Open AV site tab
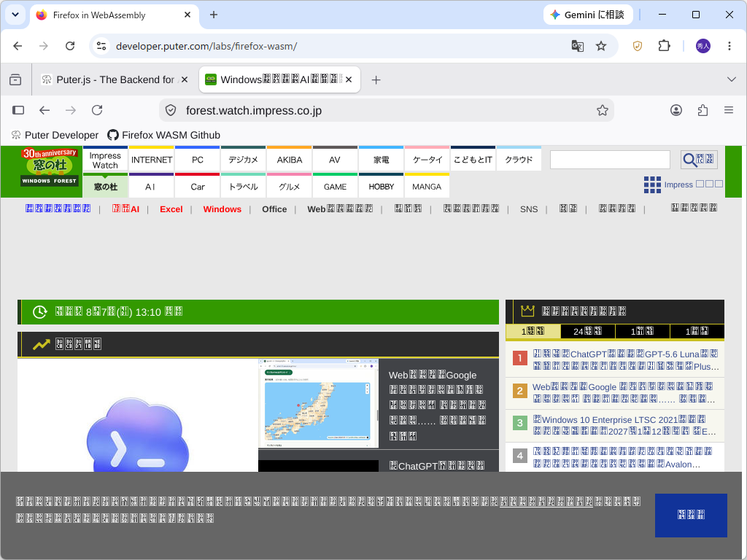Image resolution: width=747 pixels, height=560 pixels. point(335,160)
